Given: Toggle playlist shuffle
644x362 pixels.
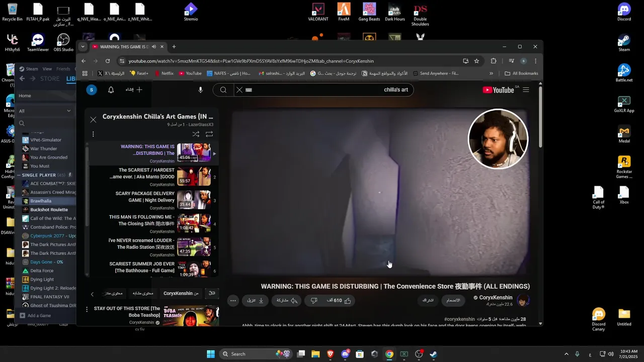Looking at the screenshot, I should (x=196, y=134).
